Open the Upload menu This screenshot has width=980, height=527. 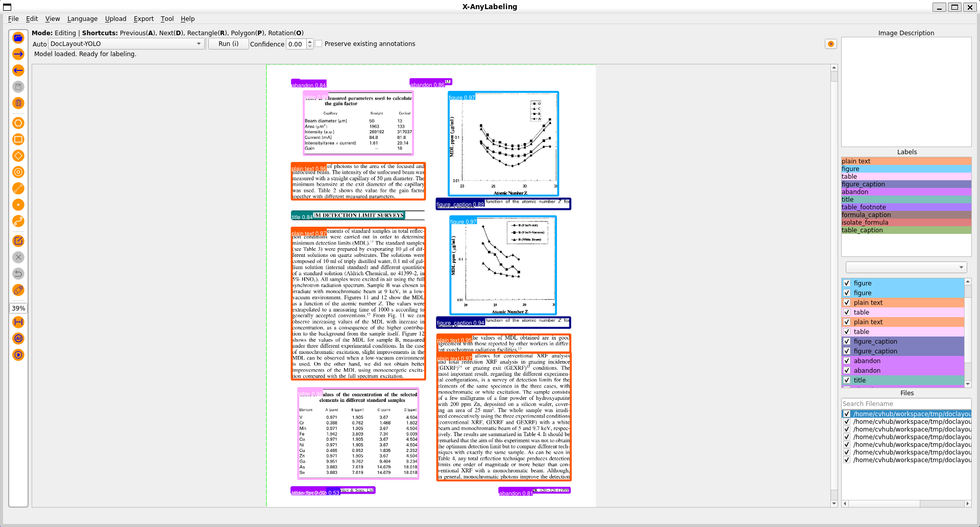[115, 19]
